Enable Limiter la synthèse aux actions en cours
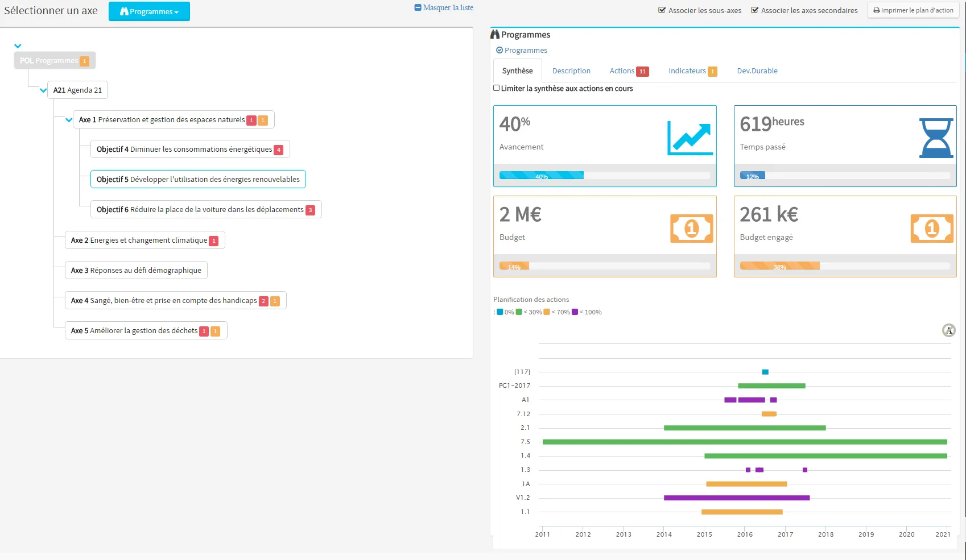966x560 pixels. [x=497, y=88]
